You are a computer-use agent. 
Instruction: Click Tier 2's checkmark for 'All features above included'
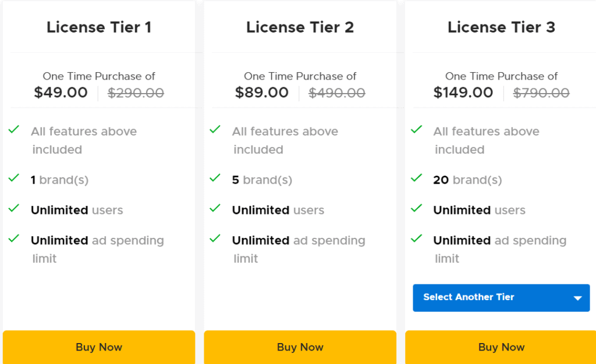tap(215, 130)
